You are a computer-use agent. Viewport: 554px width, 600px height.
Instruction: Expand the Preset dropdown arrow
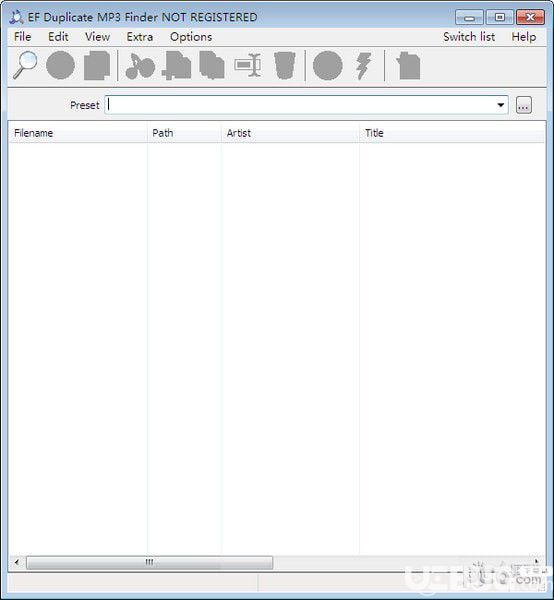tap(500, 105)
